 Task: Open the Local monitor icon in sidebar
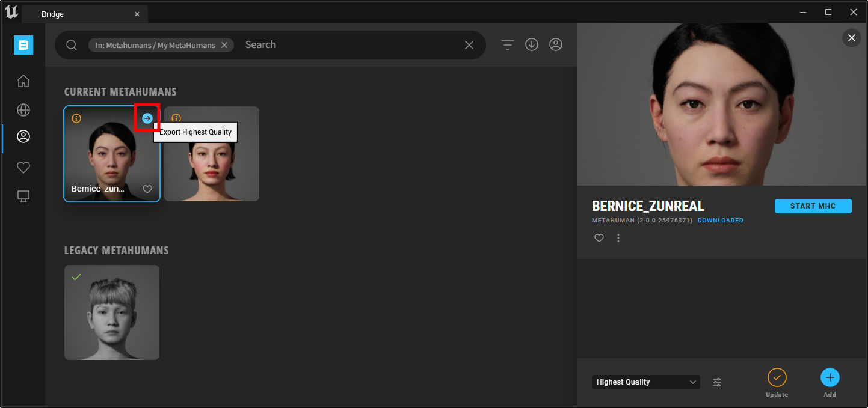point(23,196)
